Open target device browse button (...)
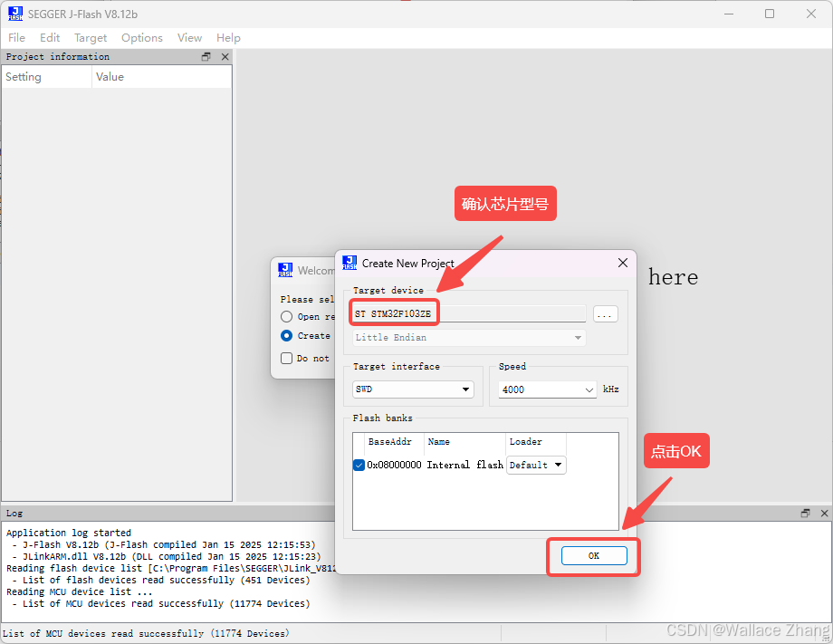This screenshot has width=833, height=644. [605, 314]
